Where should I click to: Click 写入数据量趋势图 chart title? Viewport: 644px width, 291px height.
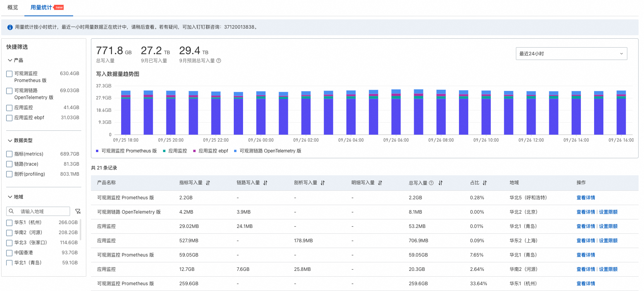tap(118, 74)
